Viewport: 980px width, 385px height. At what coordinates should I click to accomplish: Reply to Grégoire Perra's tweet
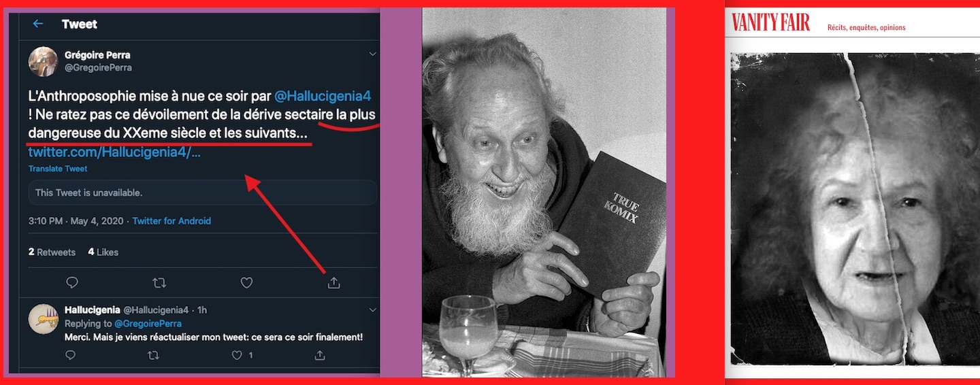pos(72,282)
